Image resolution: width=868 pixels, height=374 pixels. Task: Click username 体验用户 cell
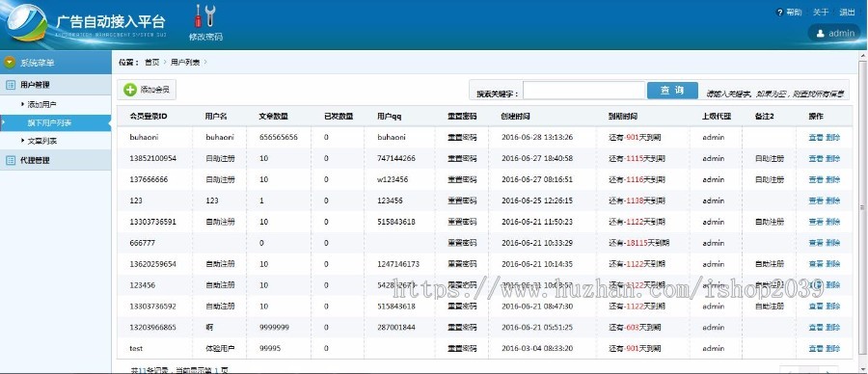220,349
